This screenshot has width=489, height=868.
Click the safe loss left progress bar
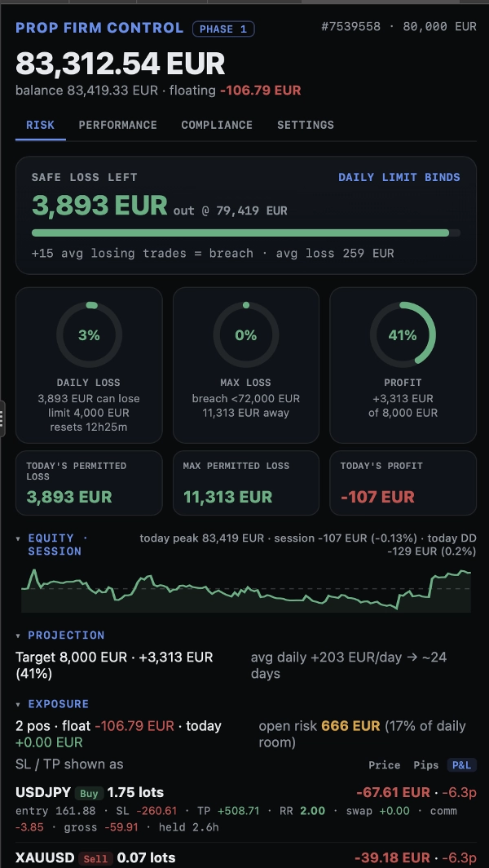[x=245, y=233]
